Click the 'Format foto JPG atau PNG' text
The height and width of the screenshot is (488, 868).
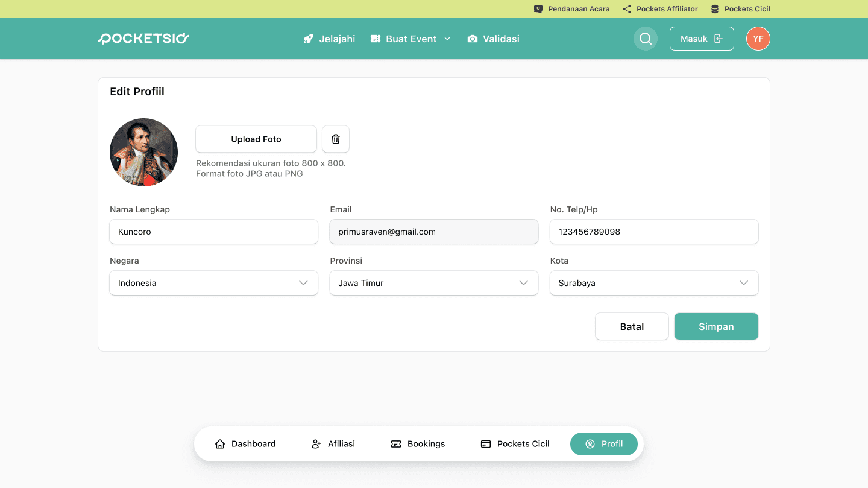(249, 174)
